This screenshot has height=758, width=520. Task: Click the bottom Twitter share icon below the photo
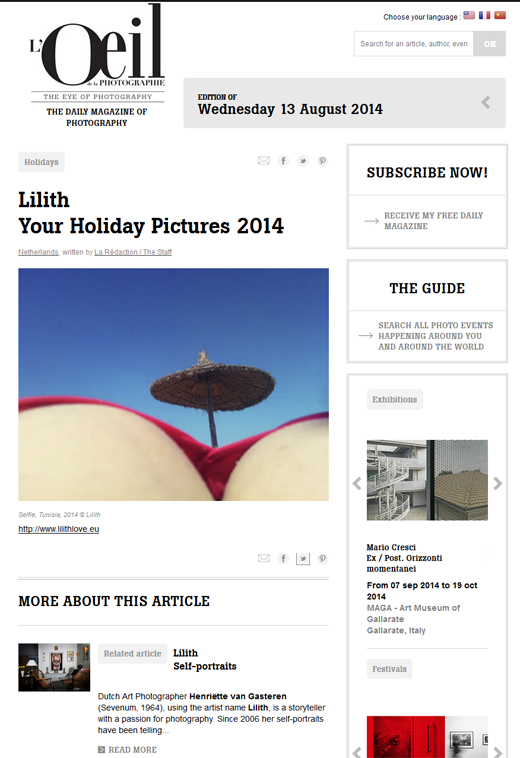(x=303, y=559)
